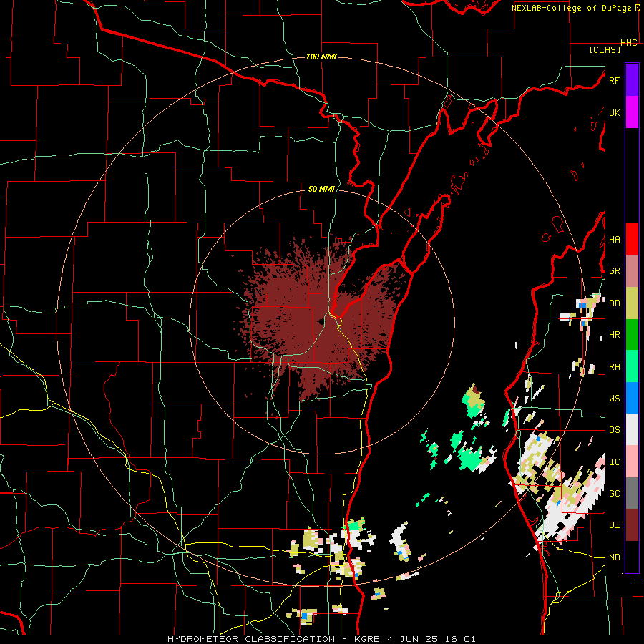Click the IC legend label text
This screenshot has height=644, width=644.
614,462
